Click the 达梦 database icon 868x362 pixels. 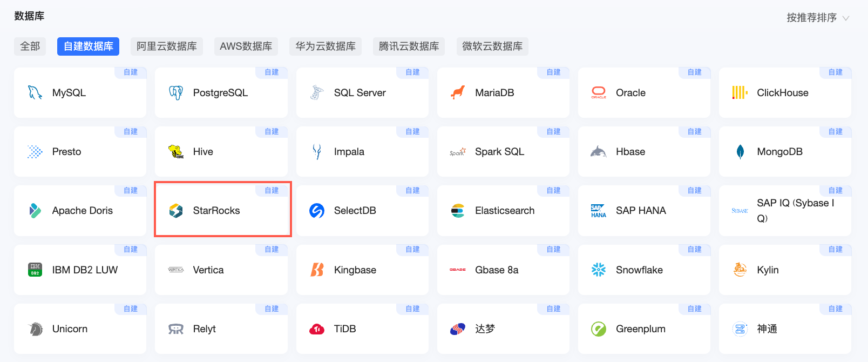(458, 329)
